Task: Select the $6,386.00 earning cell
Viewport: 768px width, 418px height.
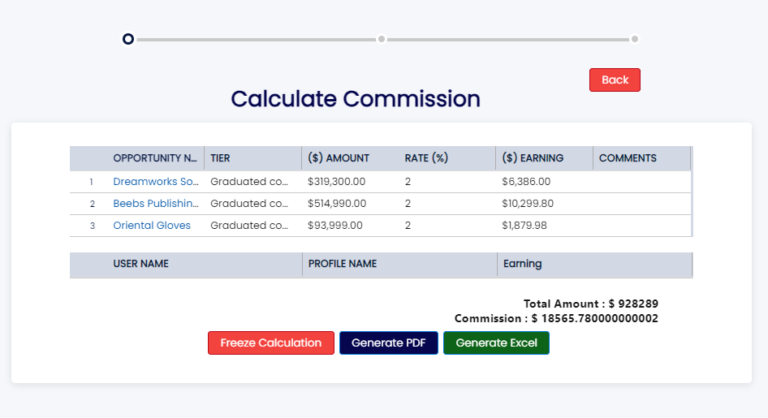Action: point(526,182)
